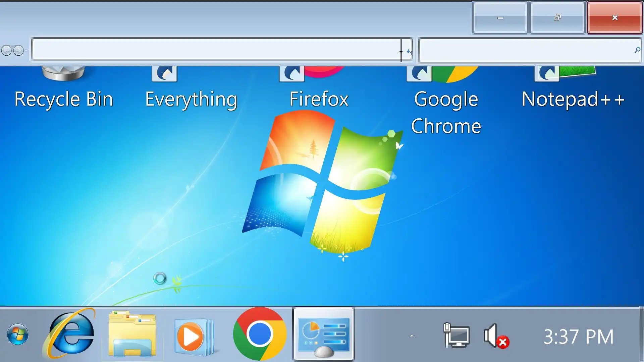Click the Control Panel taskbar icon

point(323,335)
